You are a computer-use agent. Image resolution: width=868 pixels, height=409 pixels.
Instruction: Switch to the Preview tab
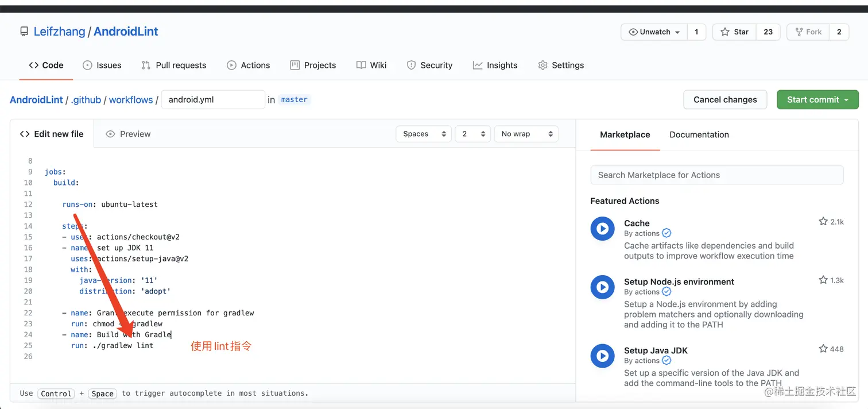tap(128, 134)
